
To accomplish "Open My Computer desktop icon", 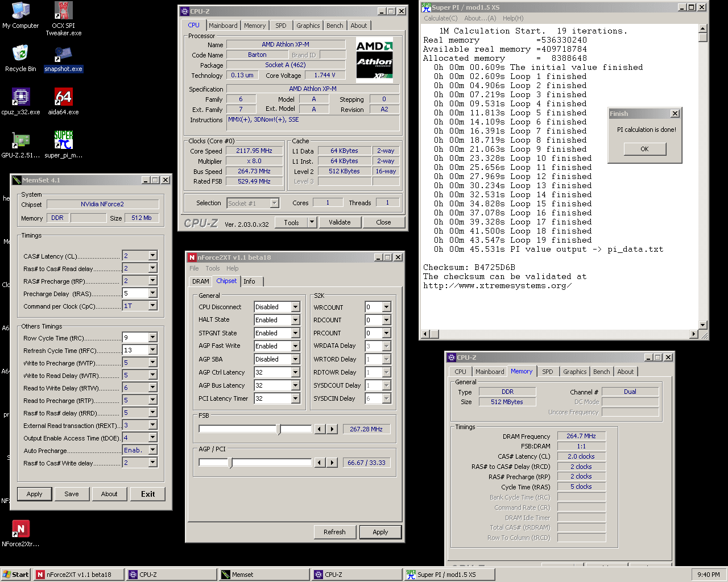I will [x=20, y=16].
